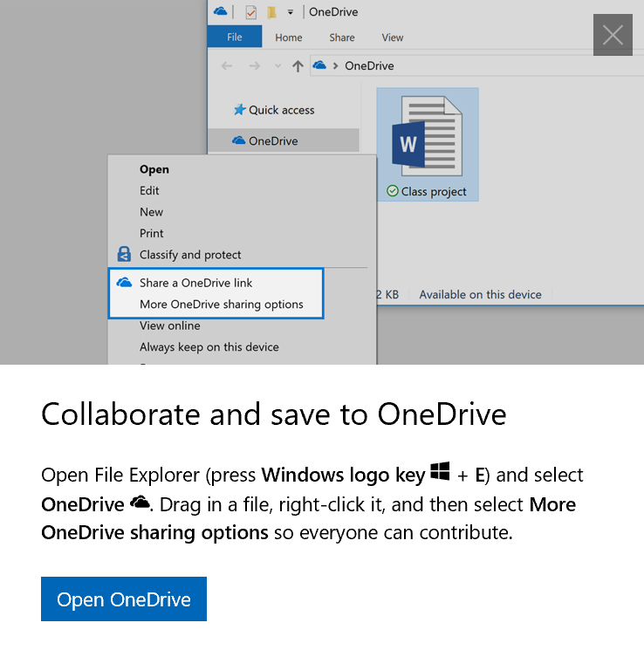Click OneDrive in the address bar path

[369, 65]
